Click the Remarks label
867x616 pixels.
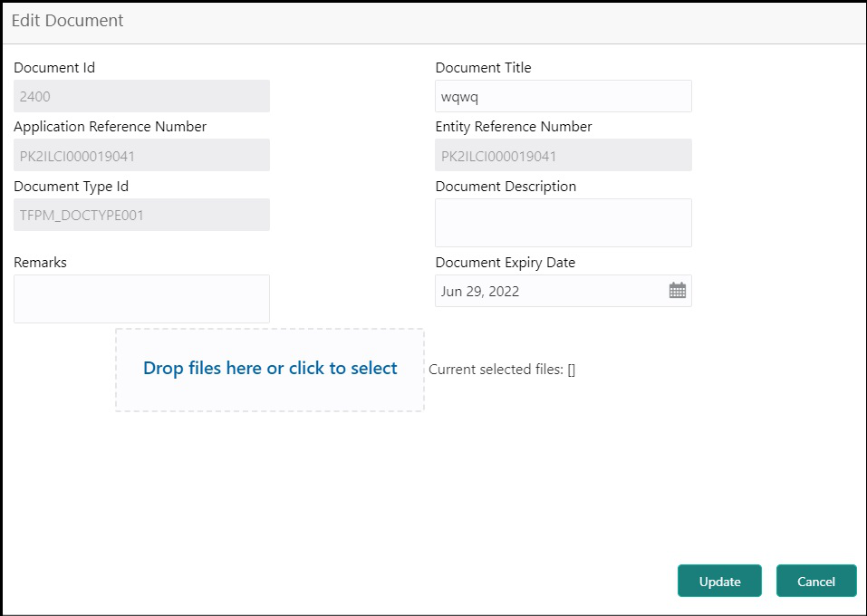click(41, 262)
